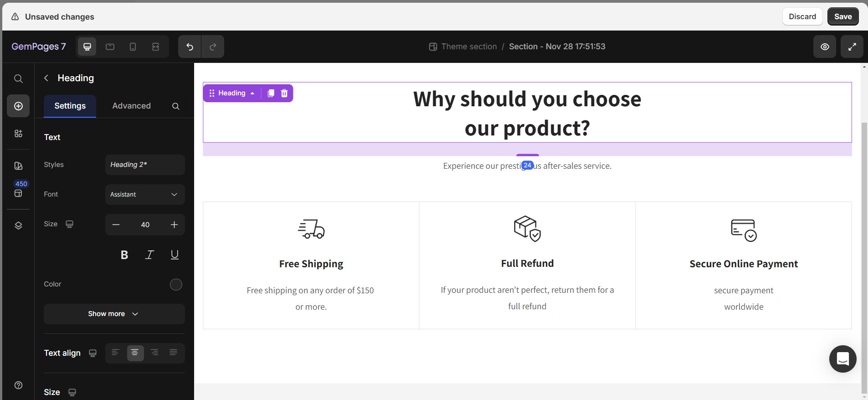Delete the Heading element with trash icon
Screen dimensions: 868x400
pos(284,93)
